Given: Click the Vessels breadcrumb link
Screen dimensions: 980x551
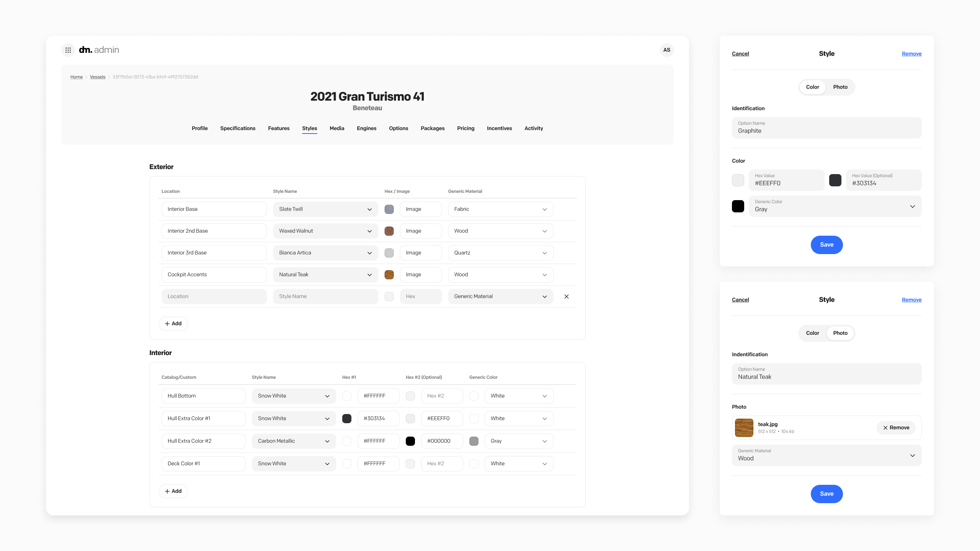Looking at the screenshot, I should tap(98, 77).
